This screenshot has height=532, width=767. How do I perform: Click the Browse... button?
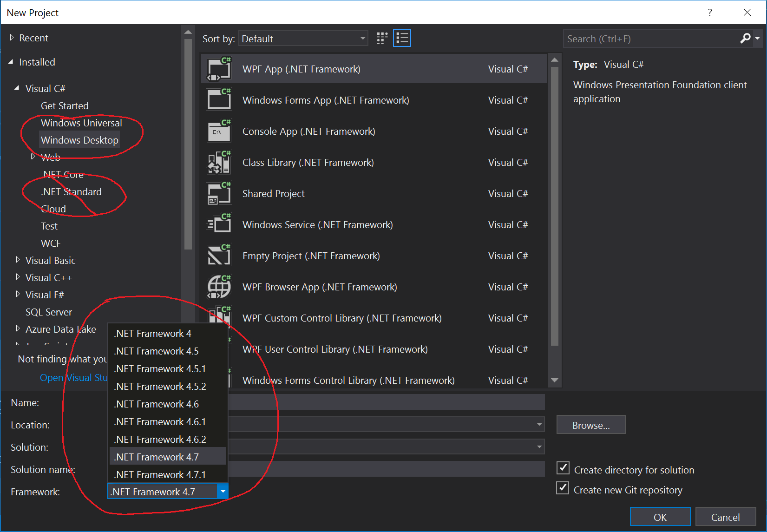coord(591,425)
